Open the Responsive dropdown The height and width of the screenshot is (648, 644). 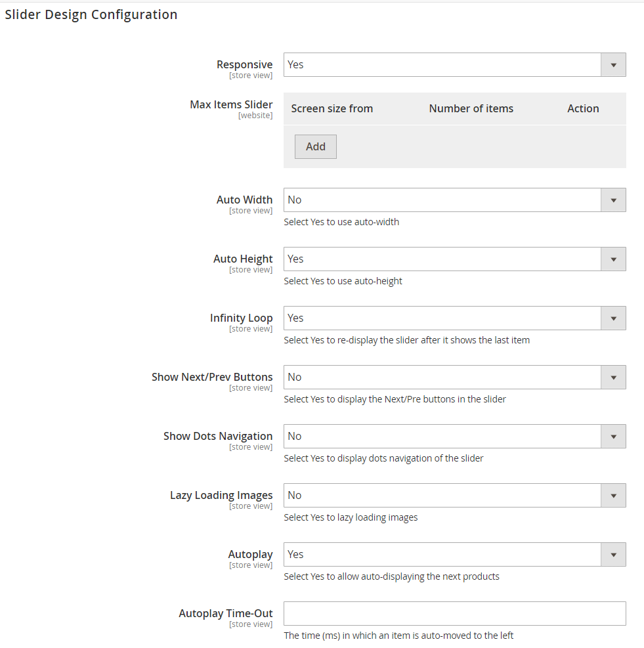[442, 65]
